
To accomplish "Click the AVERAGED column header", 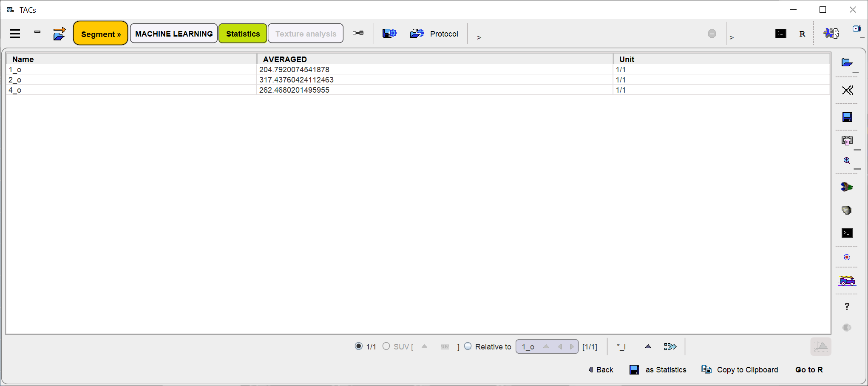I will 435,59.
